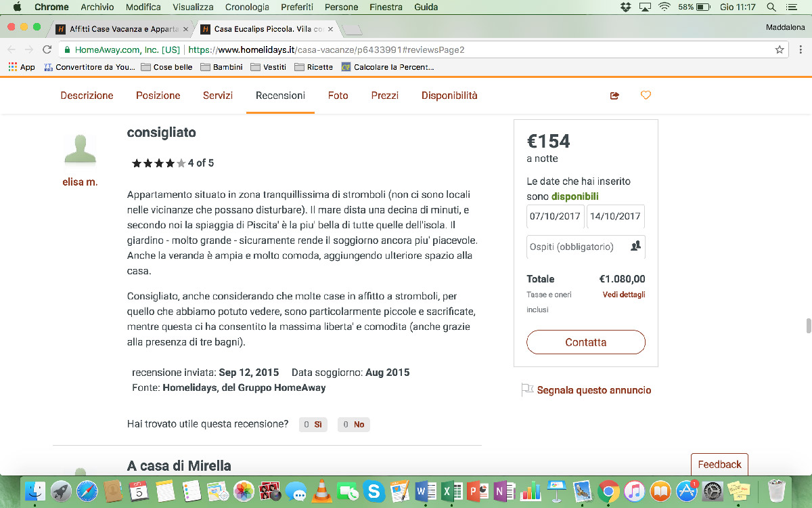Open the check-out date 14/10/2017 picker
This screenshot has width=812, height=508.
[x=615, y=216]
